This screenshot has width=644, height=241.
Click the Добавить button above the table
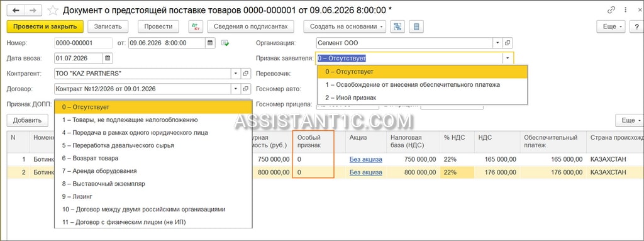(x=28, y=121)
